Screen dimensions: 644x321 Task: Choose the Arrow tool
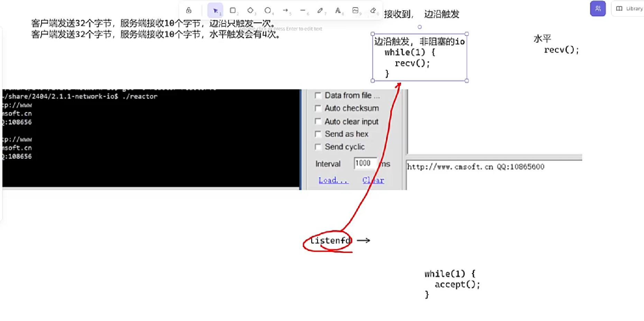(285, 10)
